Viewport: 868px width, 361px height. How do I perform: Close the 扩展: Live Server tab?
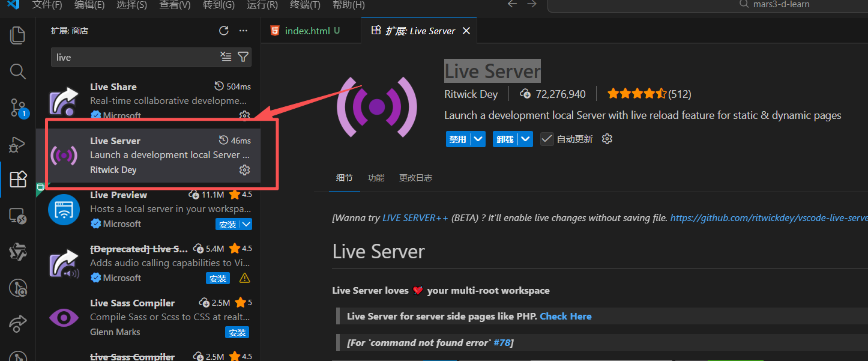(466, 31)
